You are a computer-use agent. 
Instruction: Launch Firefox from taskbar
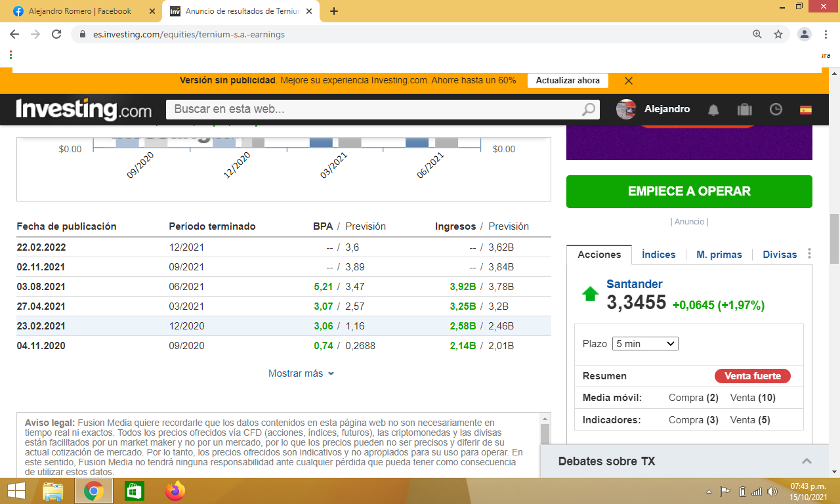point(175,491)
